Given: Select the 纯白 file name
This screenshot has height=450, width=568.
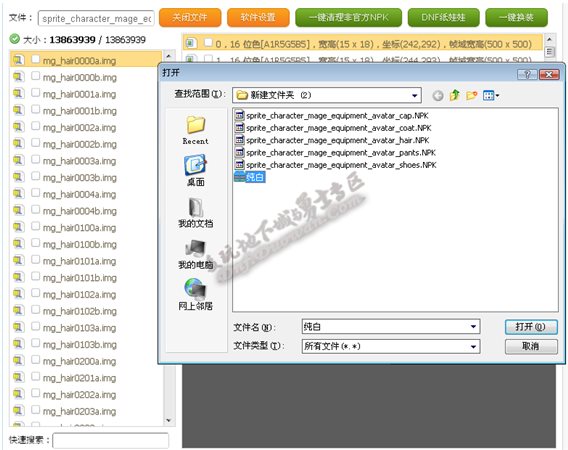Looking at the screenshot, I should tap(255, 177).
